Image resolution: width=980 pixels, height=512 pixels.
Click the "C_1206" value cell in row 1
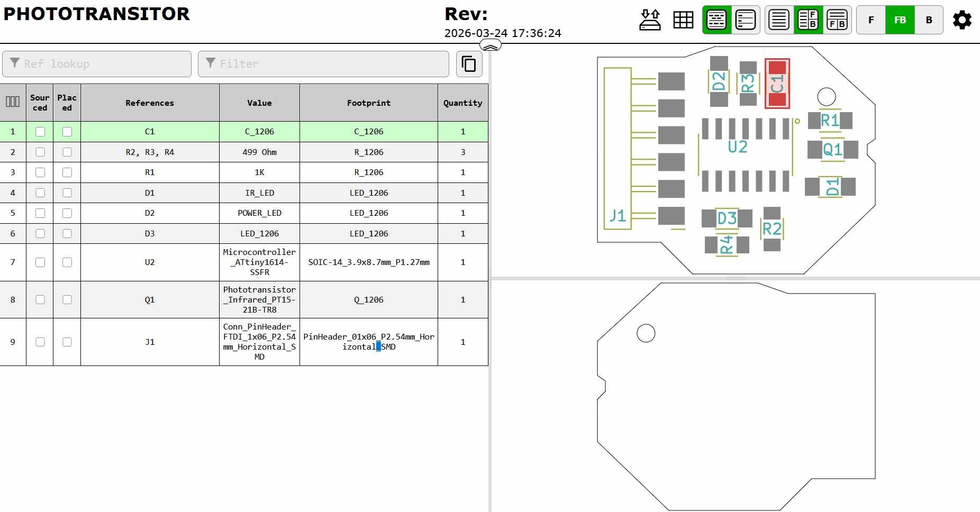[x=259, y=132]
